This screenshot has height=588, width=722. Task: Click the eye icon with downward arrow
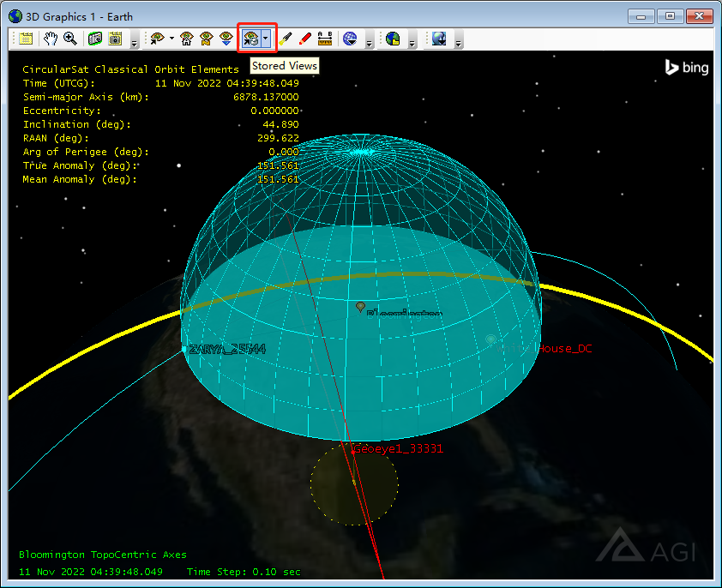tap(224, 39)
